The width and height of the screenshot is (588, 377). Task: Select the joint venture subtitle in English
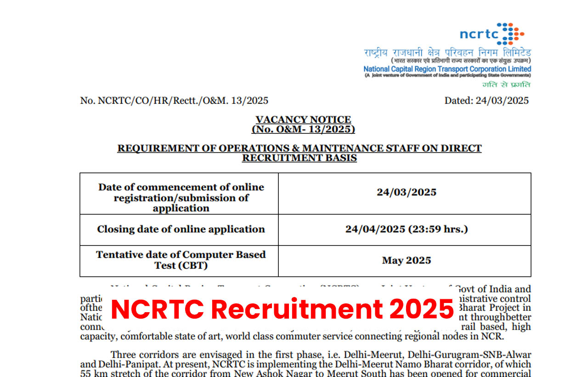[447, 75]
